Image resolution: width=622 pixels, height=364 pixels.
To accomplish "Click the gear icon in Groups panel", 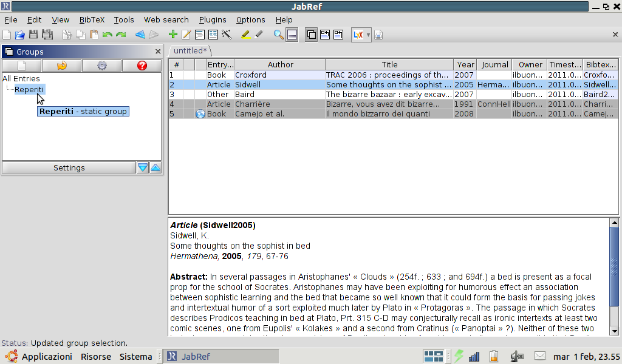I will 102,66.
